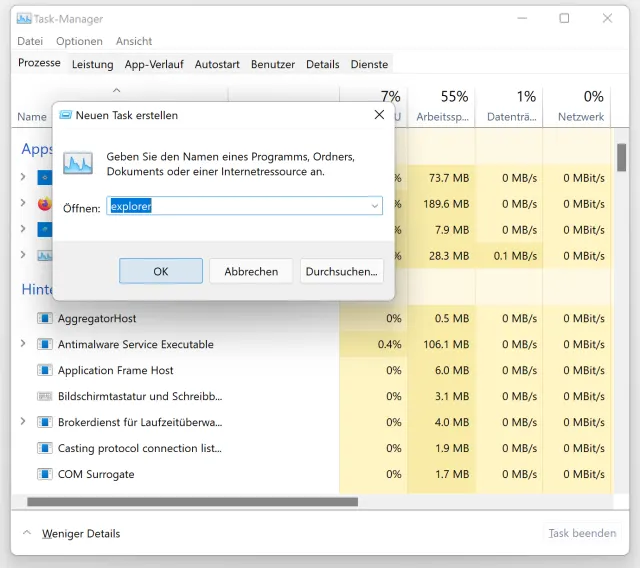Cancel the dialog with Abbrechen
This screenshot has height=568, width=640.
click(x=251, y=271)
